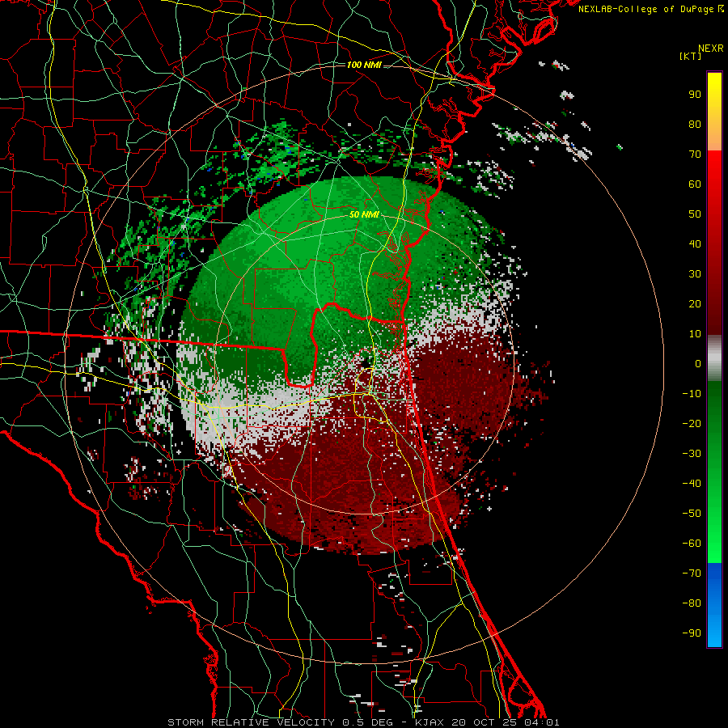Click the -90 value on the scale

(692, 633)
